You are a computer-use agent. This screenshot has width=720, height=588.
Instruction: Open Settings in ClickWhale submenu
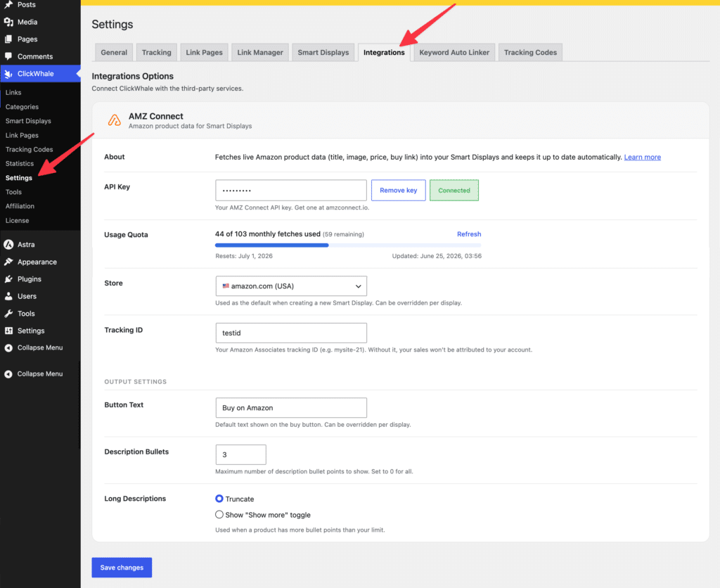(x=19, y=178)
